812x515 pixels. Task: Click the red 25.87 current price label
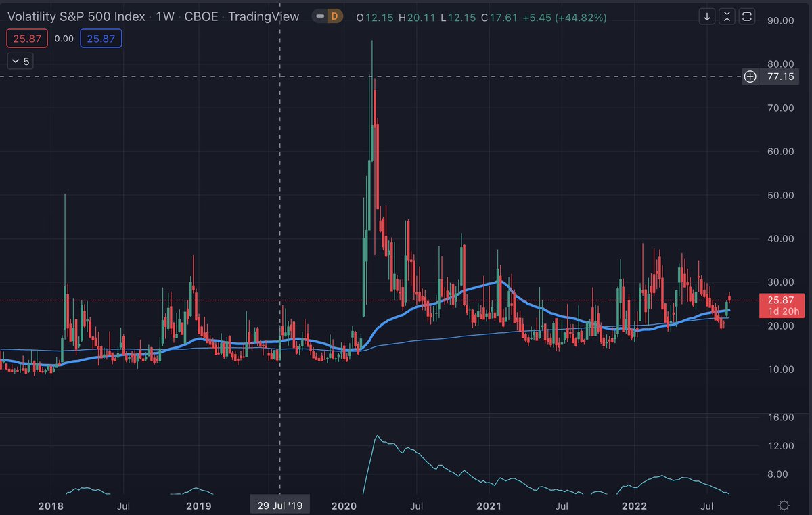(x=781, y=299)
